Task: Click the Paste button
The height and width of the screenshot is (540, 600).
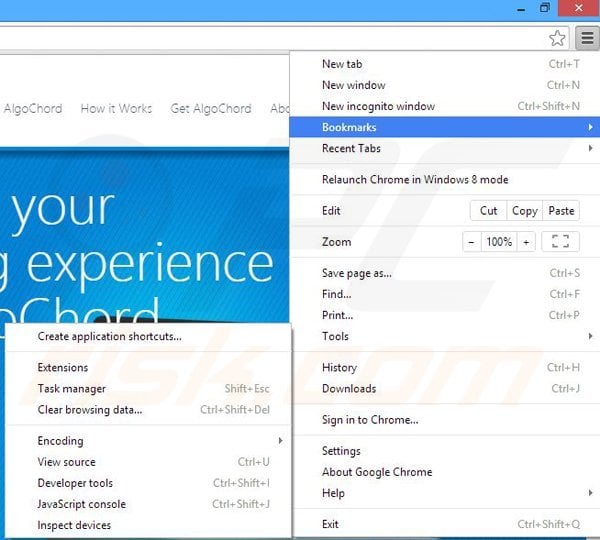Action: pyautogui.click(x=561, y=210)
